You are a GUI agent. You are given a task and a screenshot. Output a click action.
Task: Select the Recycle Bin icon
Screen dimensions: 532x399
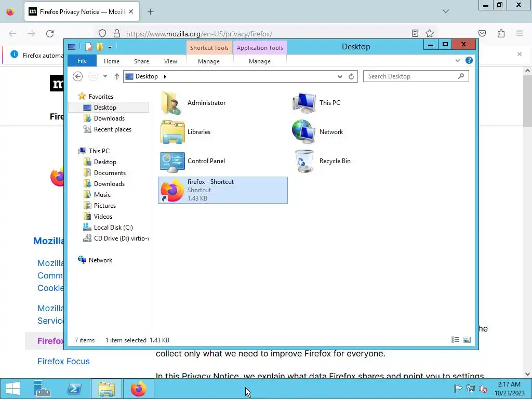click(304, 161)
